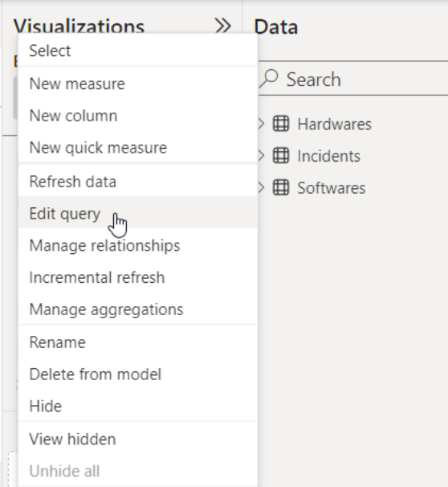Choose New quick measure option
Viewport: 448px width, 487px height.
(x=138, y=148)
